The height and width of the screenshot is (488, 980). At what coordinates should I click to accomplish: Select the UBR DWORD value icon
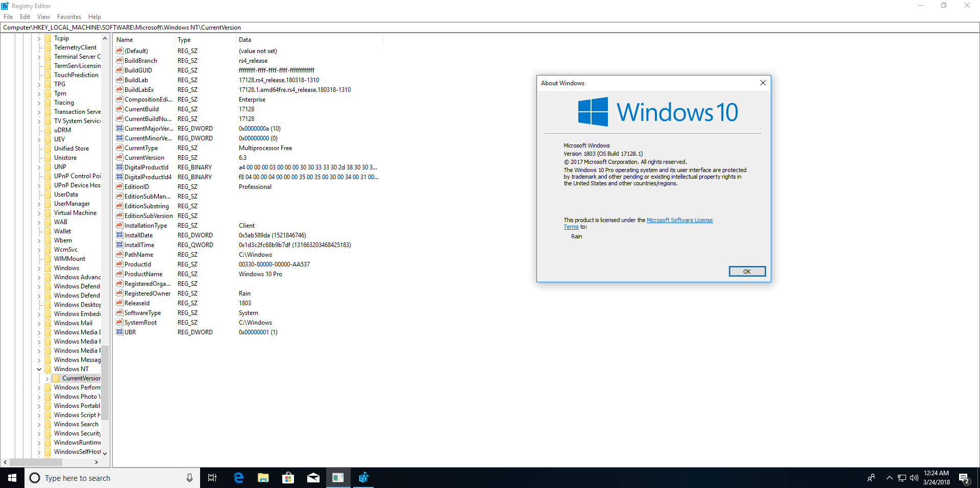pyautogui.click(x=119, y=332)
